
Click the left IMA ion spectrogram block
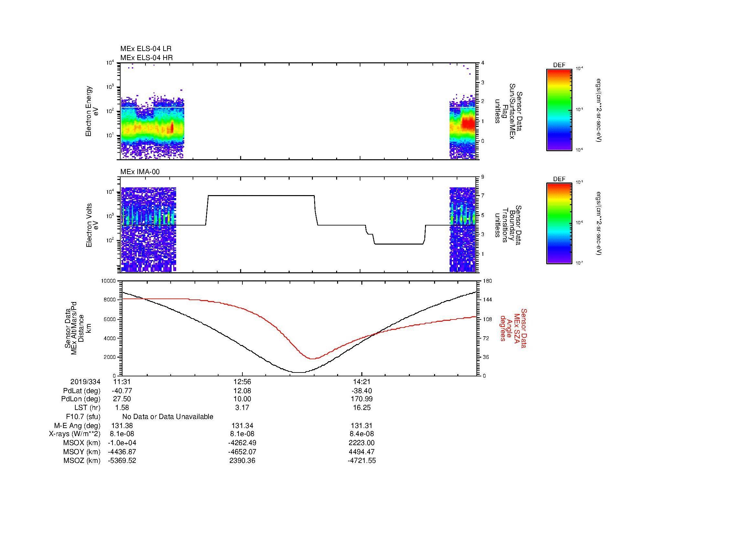(149, 229)
